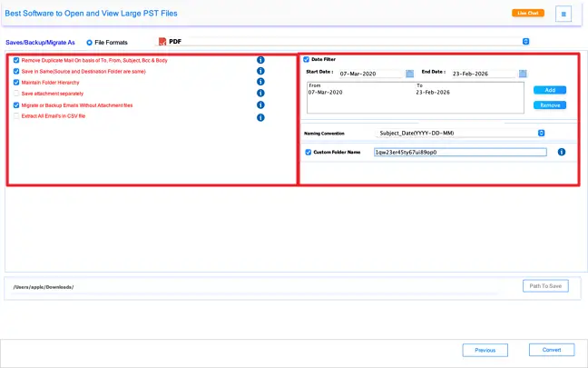Click the Live Chat button
This screenshot has width=588, height=368.
526,14
